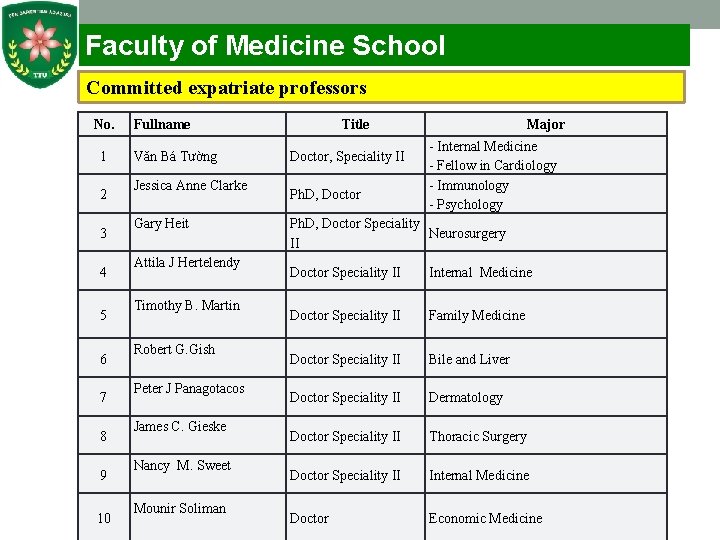Click the Neurosurgery major cell

click(x=467, y=233)
